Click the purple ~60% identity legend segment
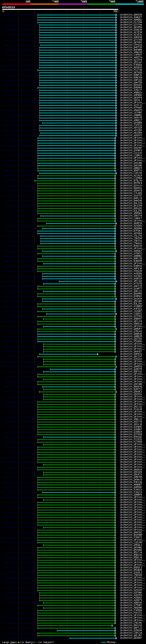 (x=73, y=4)
